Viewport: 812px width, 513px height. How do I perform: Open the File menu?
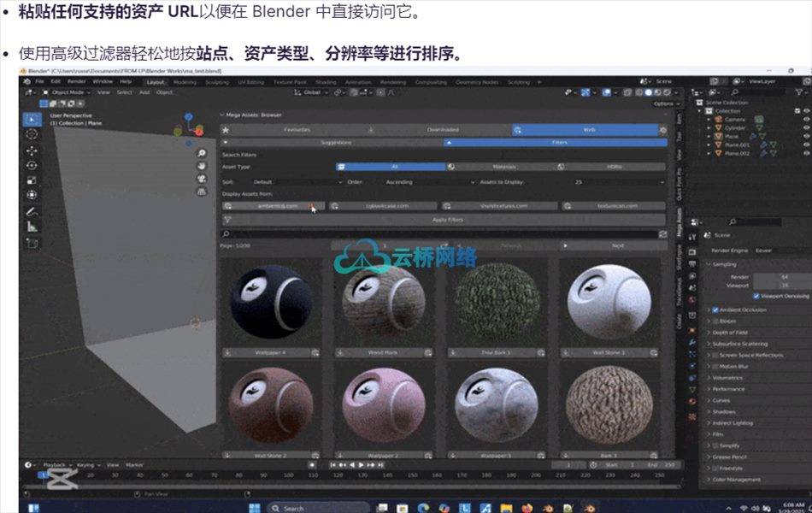(39, 81)
